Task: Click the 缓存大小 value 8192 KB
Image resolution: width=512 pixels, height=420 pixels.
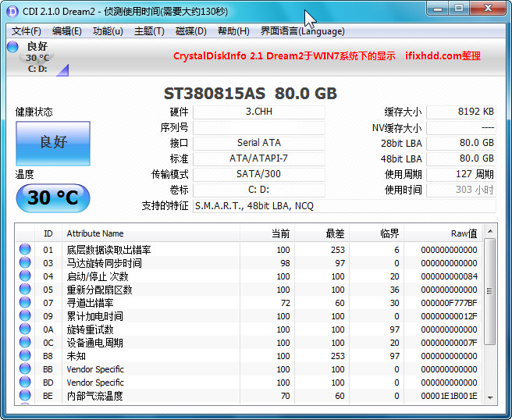Action: click(x=461, y=112)
